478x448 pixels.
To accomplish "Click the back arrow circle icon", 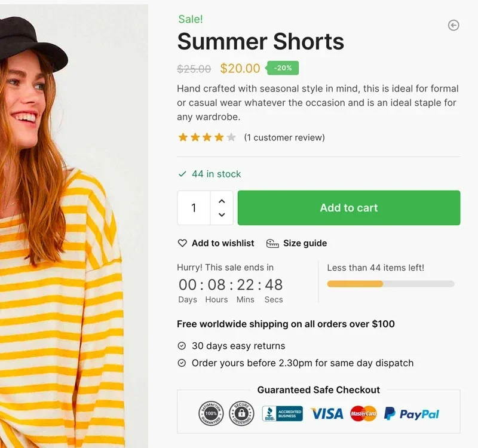I will click(454, 25).
